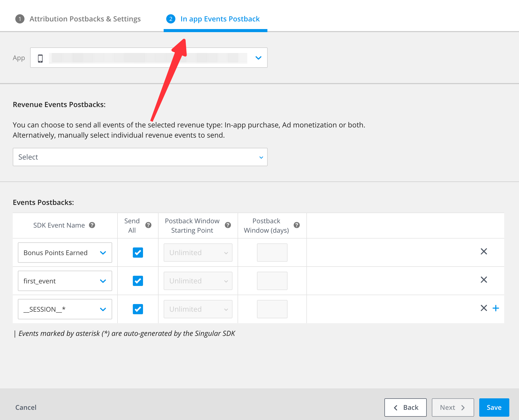The height and width of the screenshot is (420, 519).
Task: Open Unlimited dropdown in Bonus Points Earned row
Action: (x=198, y=253)
